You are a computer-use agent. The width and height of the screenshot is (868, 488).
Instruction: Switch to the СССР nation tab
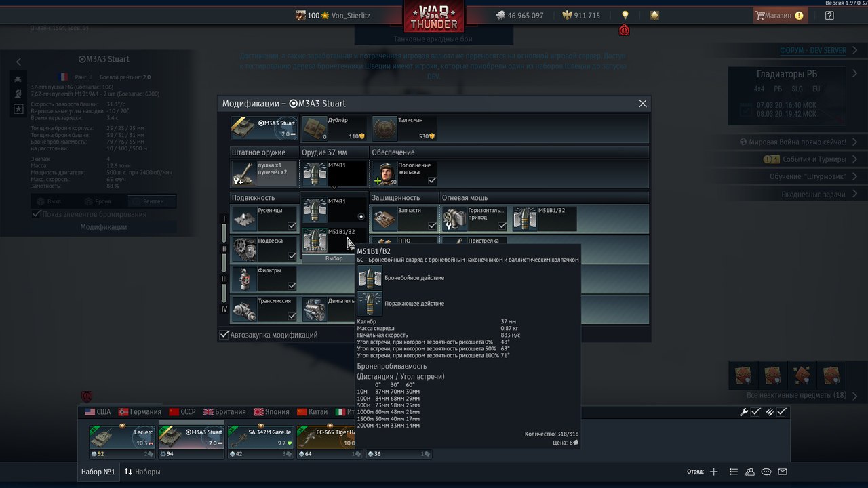pos(183,412)
